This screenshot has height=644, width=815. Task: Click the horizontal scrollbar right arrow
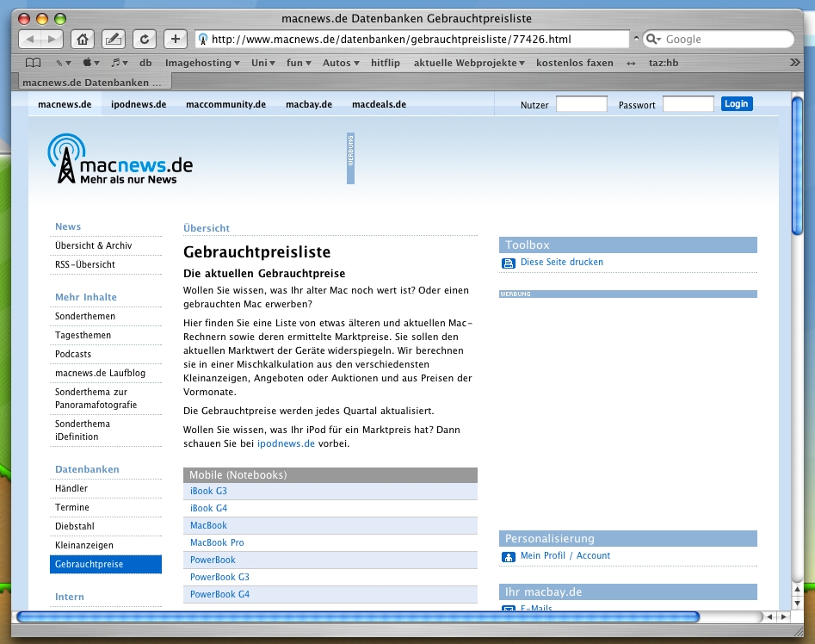coord(783,617)
